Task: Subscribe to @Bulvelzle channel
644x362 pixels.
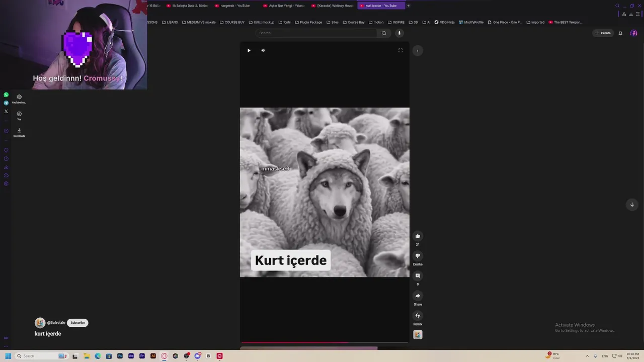Action: 77,323
